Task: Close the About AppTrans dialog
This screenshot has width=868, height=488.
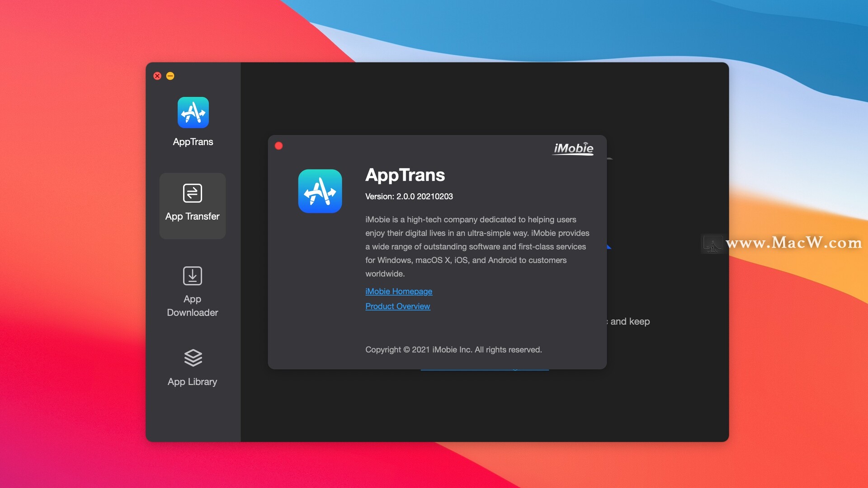Action: [x=279, y=145]
